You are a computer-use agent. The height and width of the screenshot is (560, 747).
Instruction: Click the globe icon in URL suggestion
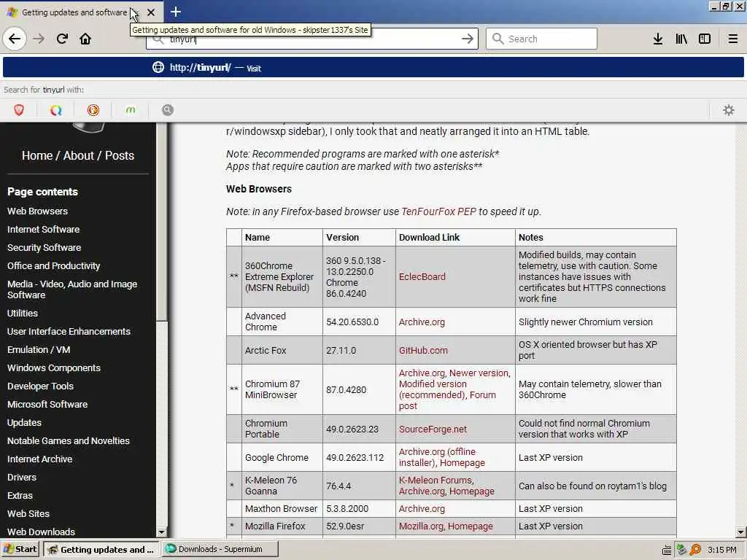point(158,67)
